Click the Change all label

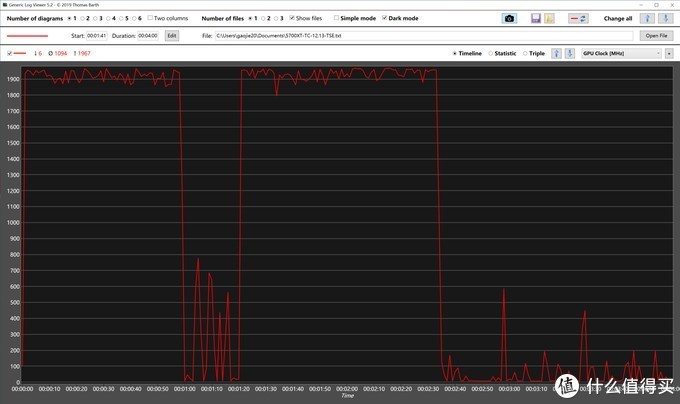618,18
